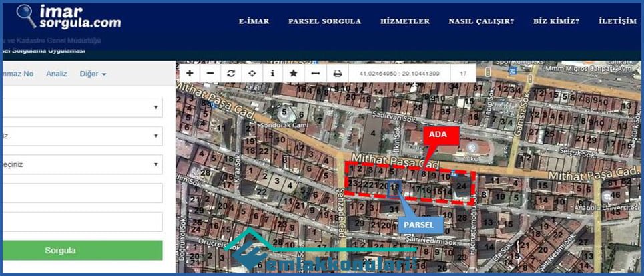The image size is (644, 276).
Task: Refresh the map with the reload icon
Action: pyautogui.click(x=231, y=73)
